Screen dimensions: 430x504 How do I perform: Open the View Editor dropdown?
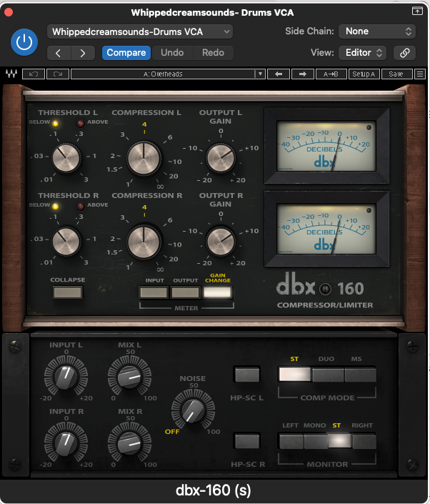coord(363,53)
